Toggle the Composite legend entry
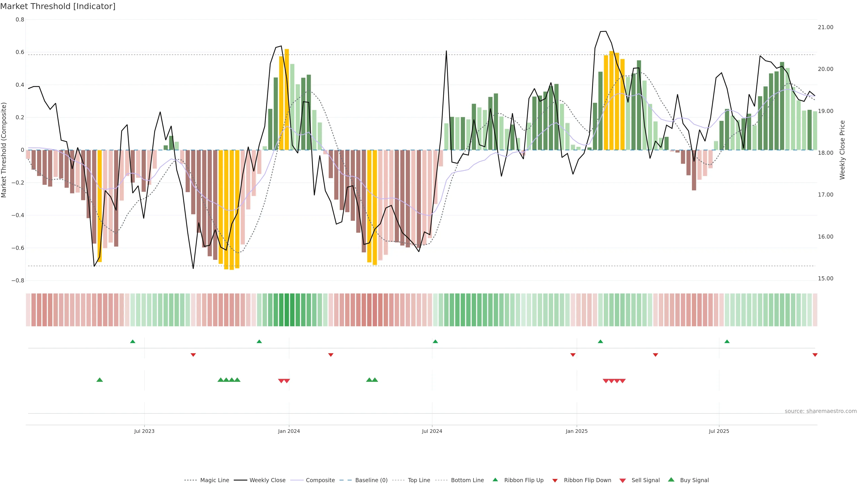This screenshot has height=488, width=868. [320, 480]
